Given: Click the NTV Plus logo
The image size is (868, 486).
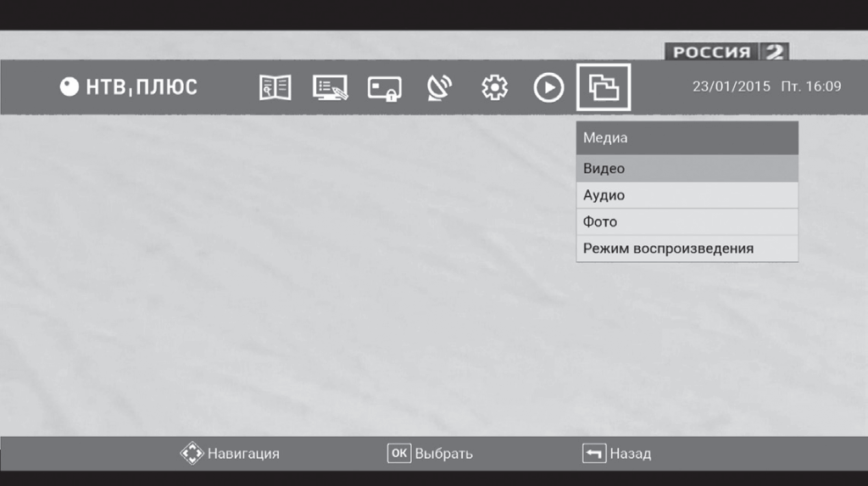Looking at the screenshot, I should tap(129, 87).
